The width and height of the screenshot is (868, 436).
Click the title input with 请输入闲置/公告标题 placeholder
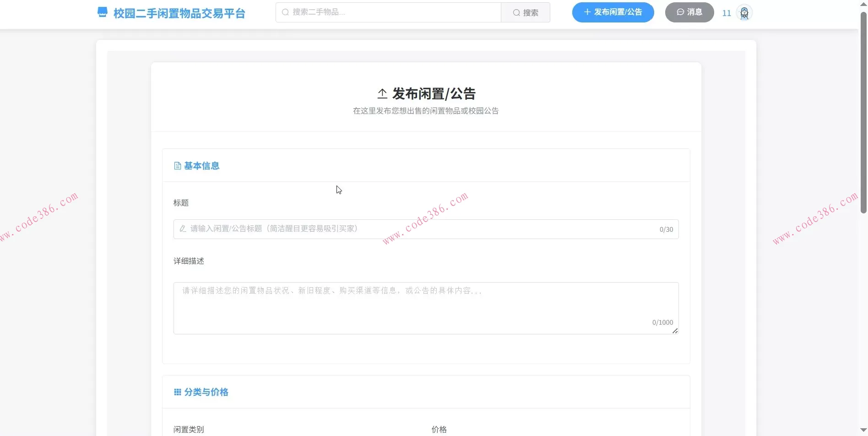[412, 229]
